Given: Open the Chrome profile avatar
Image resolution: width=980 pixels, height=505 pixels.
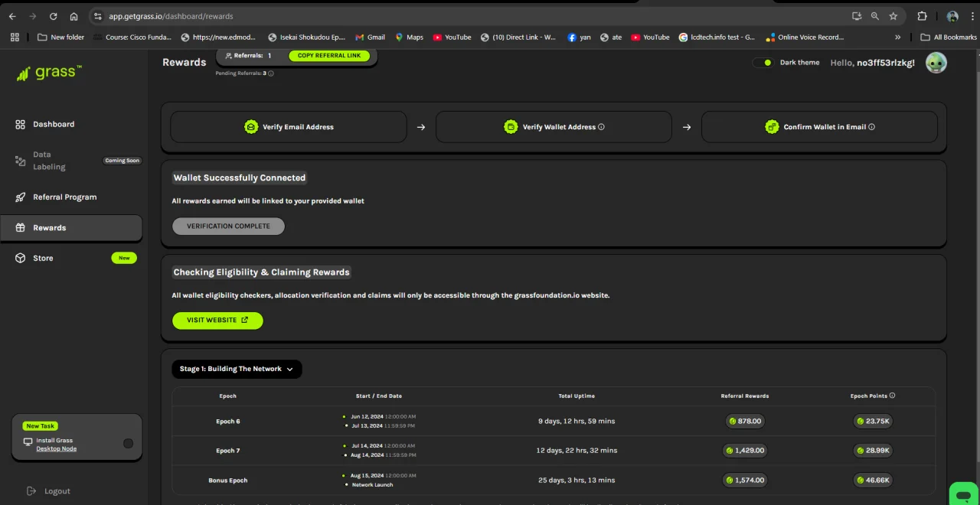Looking at the screenshot, I should click(952, 16).
